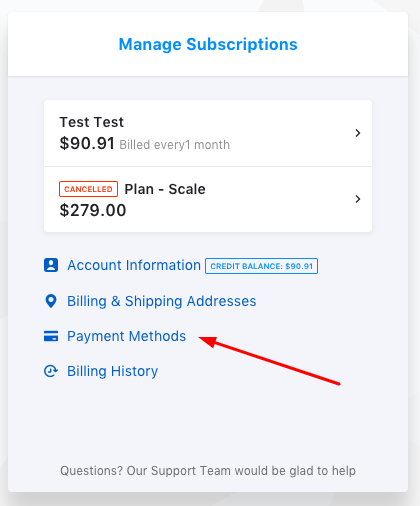Open Billing & Shipping Addresses

[x=162, y=301]
